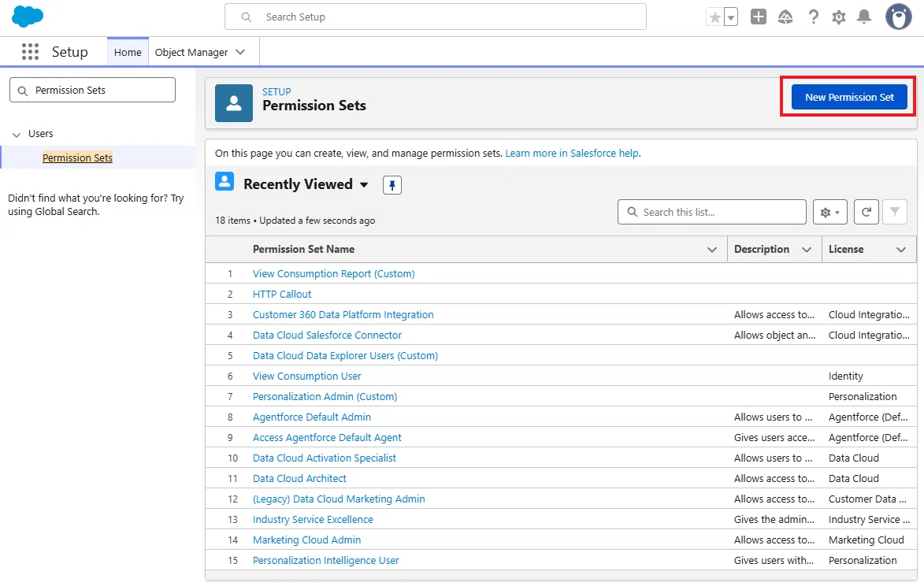Viewport: 924px width, 586px height.
Task: Open the Object Manager tab
Action: [x=191, y=53]
